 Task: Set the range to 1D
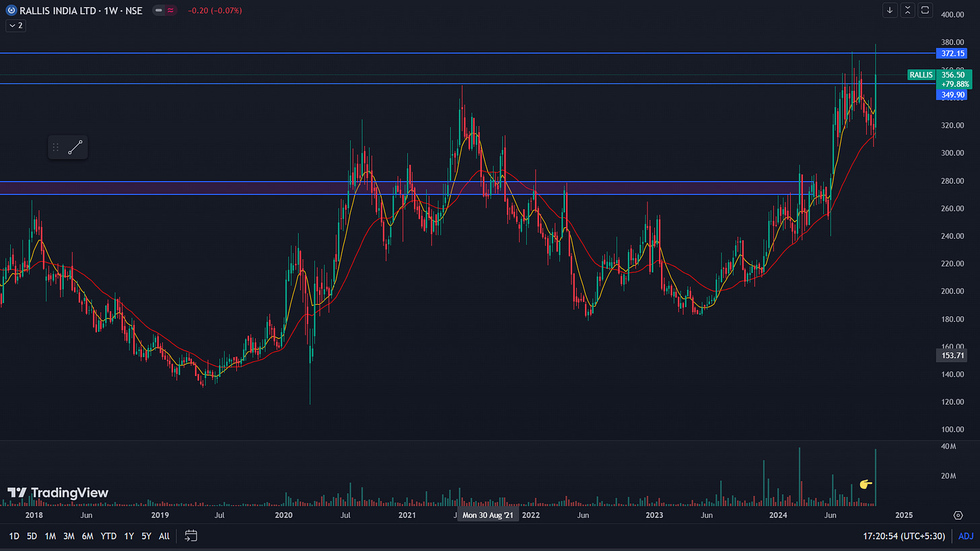[x=13, y=536]
